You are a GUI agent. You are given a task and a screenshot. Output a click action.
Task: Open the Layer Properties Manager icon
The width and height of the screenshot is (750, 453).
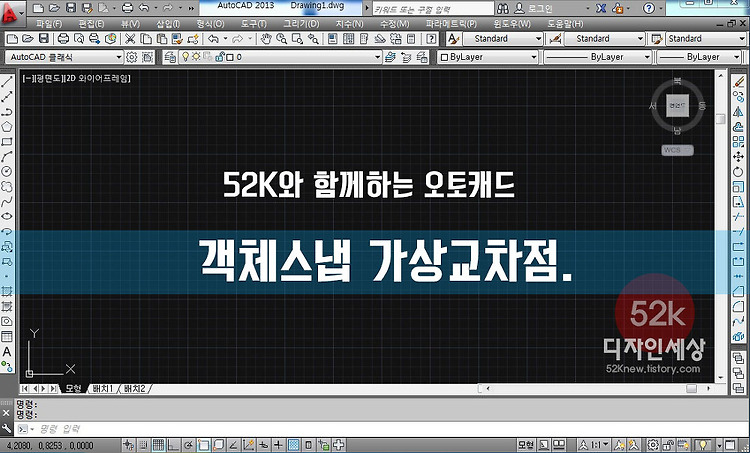coord(170,57)
